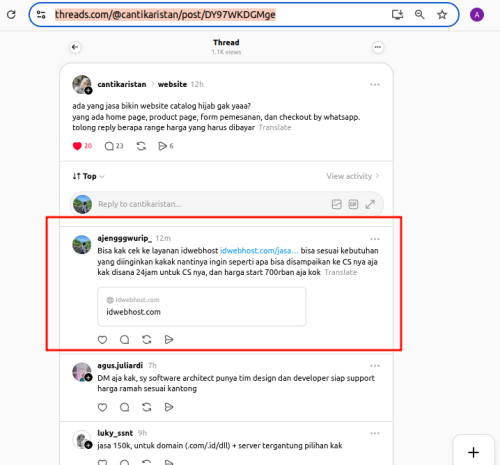This screenshot has height=465, width=500.
Task: Click the 7h timestamp on agus.juliardi reply
Action: tap(152, 366)
